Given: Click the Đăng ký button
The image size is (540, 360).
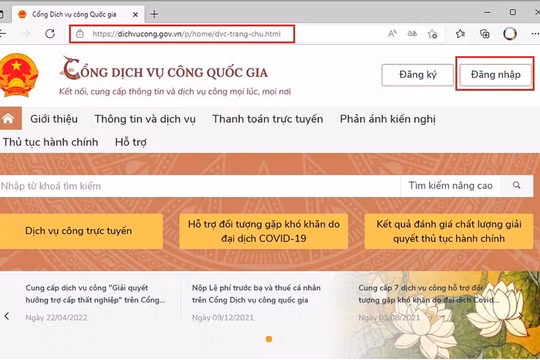Looking at the screenshot, I should click(418, 75).
